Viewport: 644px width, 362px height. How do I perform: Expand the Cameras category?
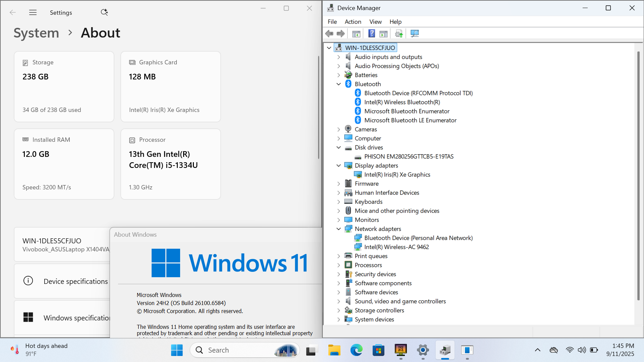tap(338, 129)
